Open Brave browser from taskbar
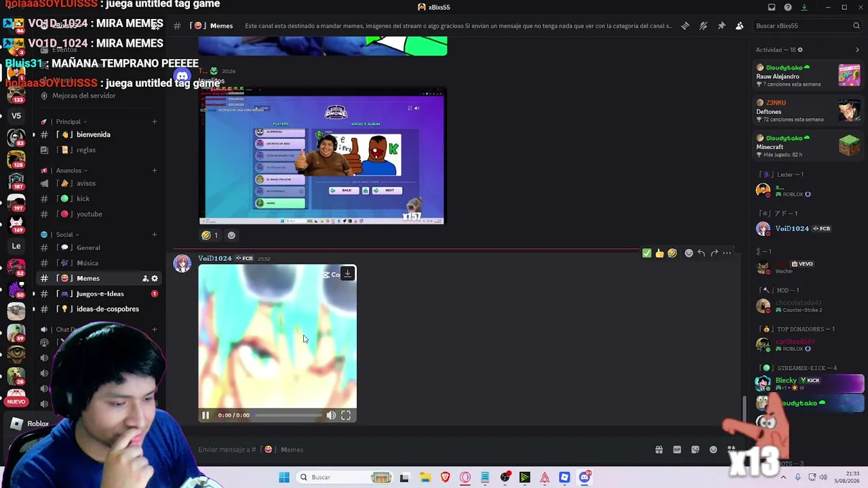The height and width of the screenshot is (488, 868). pyautogui.click(x=445, y=477)
